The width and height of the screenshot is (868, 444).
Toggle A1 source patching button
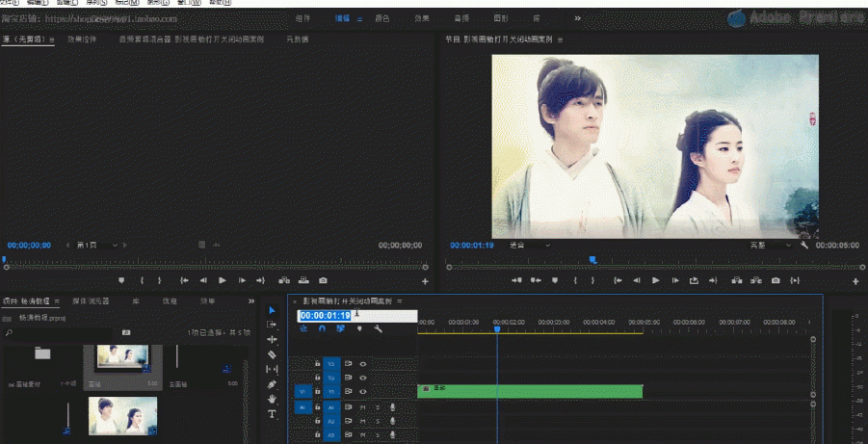coord(302,407)
